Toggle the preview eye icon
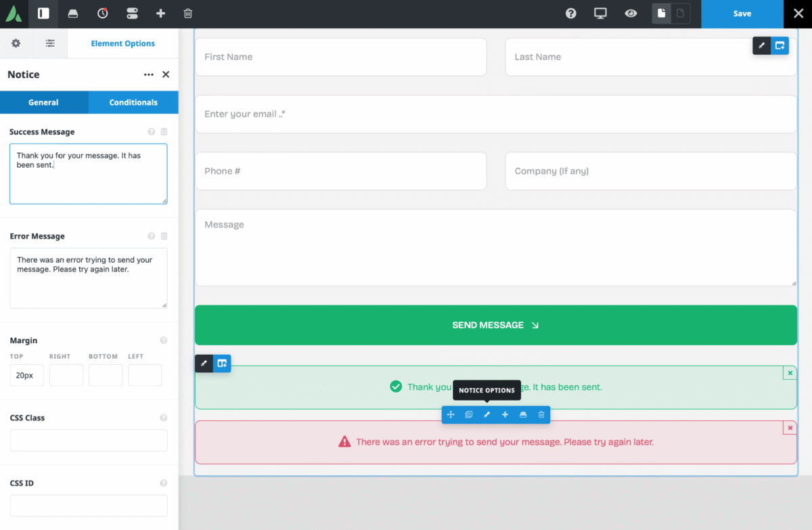The height and width of the screenshot is (530, 812). [x=631, y=14]
